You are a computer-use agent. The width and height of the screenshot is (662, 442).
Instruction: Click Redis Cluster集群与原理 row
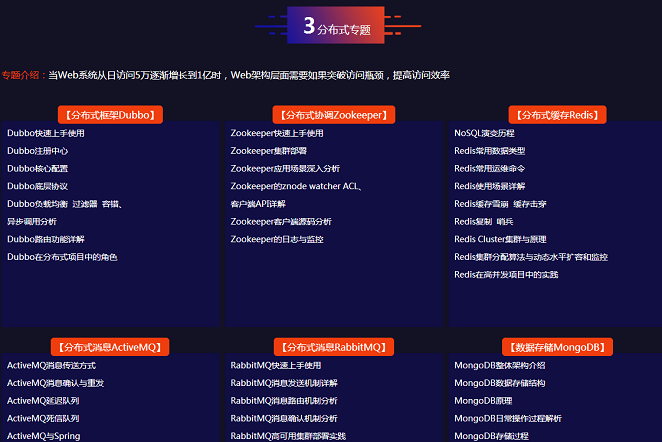click(x=500, y=239)
